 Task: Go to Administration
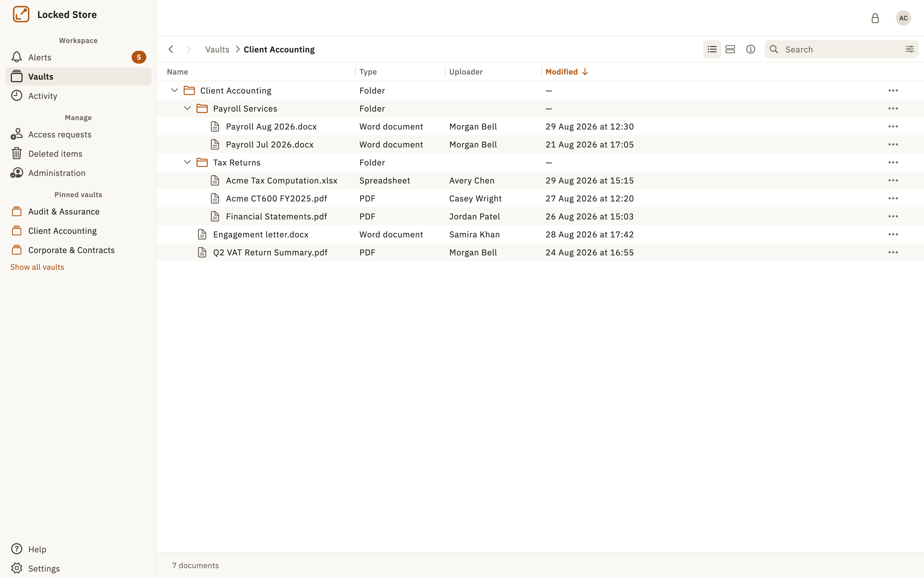(x=78, y=173)
